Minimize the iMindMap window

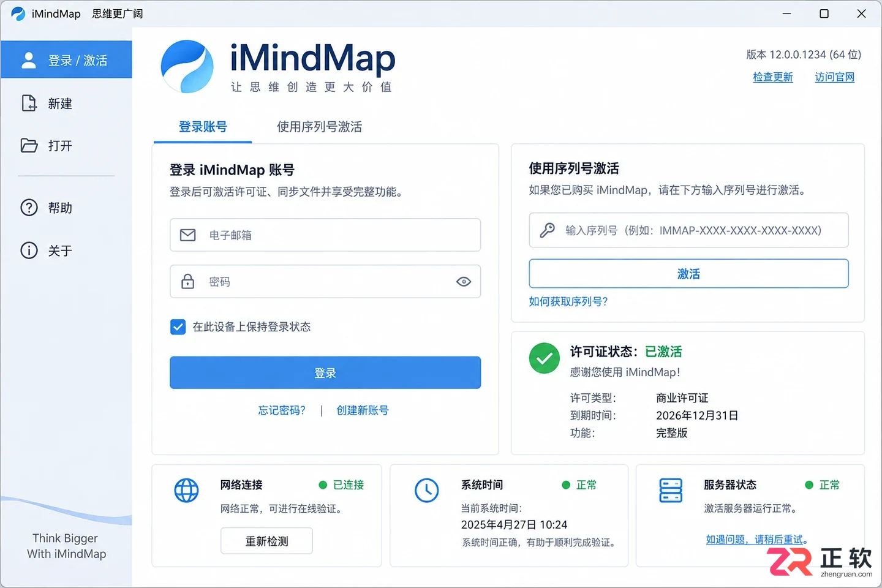[787, 13]
